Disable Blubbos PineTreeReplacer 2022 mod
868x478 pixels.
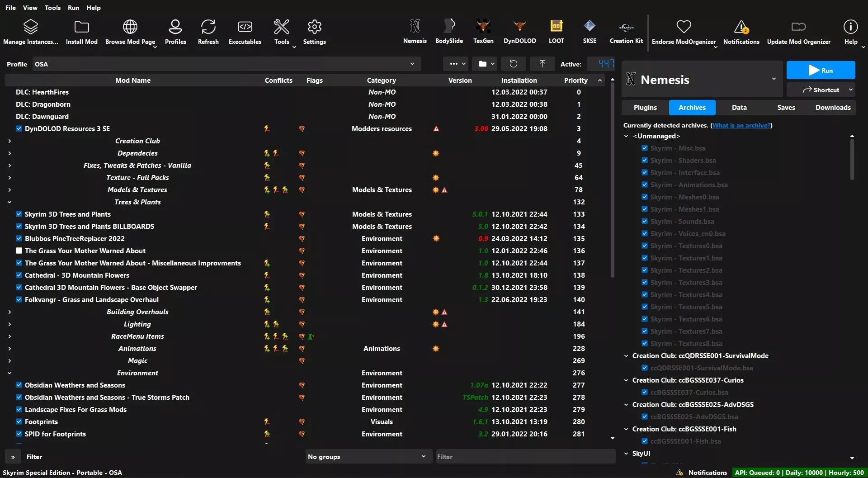[19, 238]
